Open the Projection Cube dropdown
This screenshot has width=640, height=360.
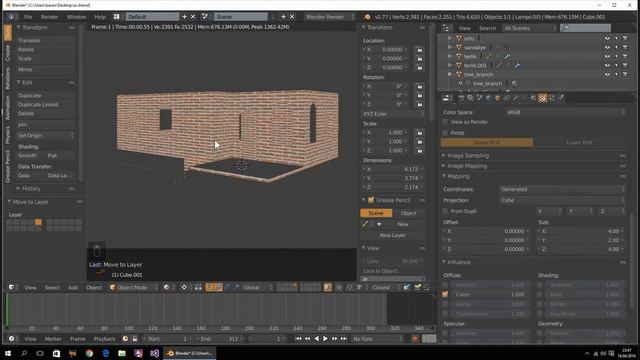pos(562,200)
